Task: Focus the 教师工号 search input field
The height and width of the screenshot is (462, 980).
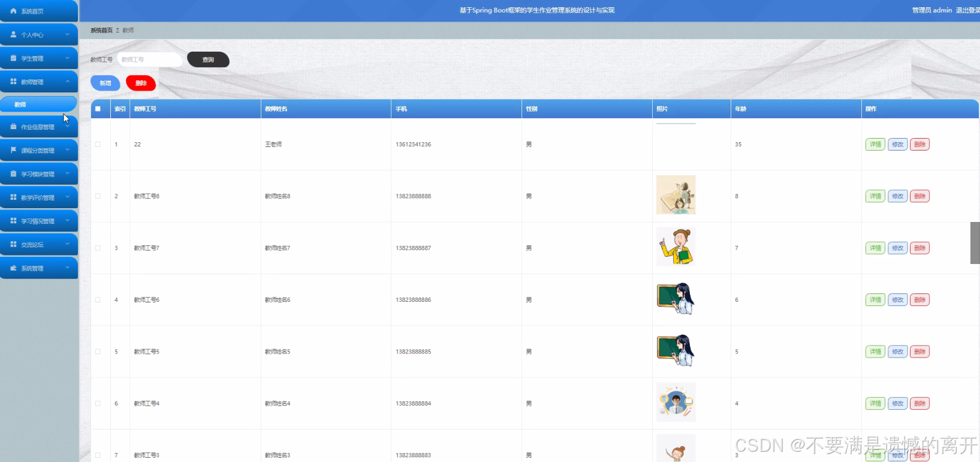Action: [149, 59]
